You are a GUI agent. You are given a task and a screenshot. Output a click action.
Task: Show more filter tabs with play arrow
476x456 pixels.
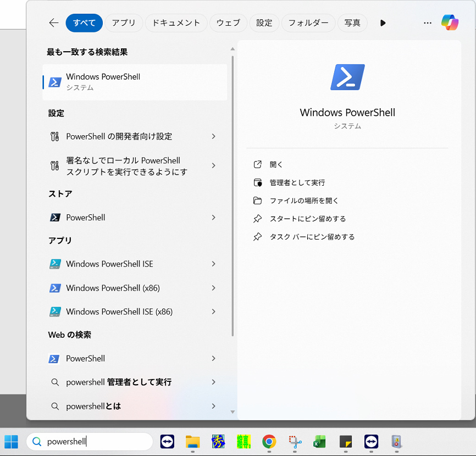(x=383, y=23)
